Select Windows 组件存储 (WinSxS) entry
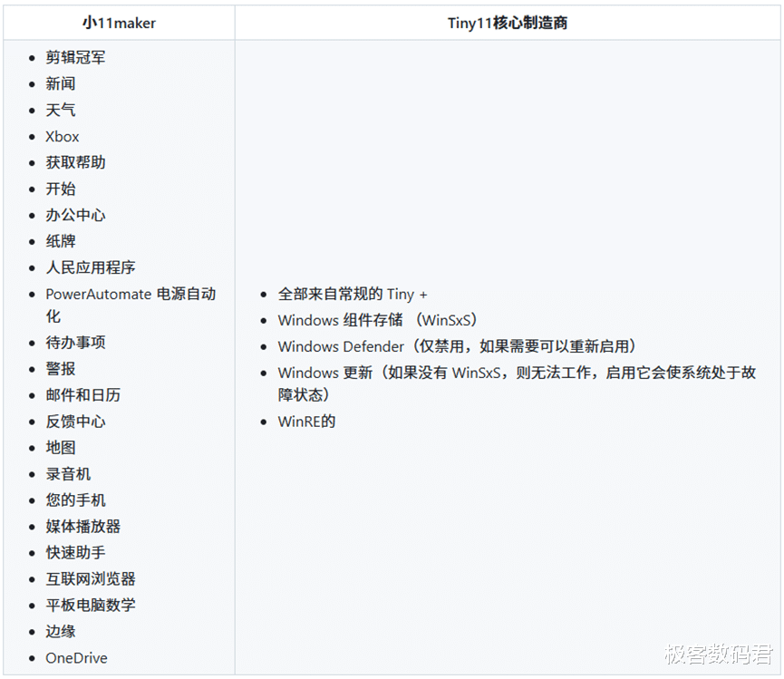This screenshot has height=679, width=784. pyautogui.click(x=378, y=320)
